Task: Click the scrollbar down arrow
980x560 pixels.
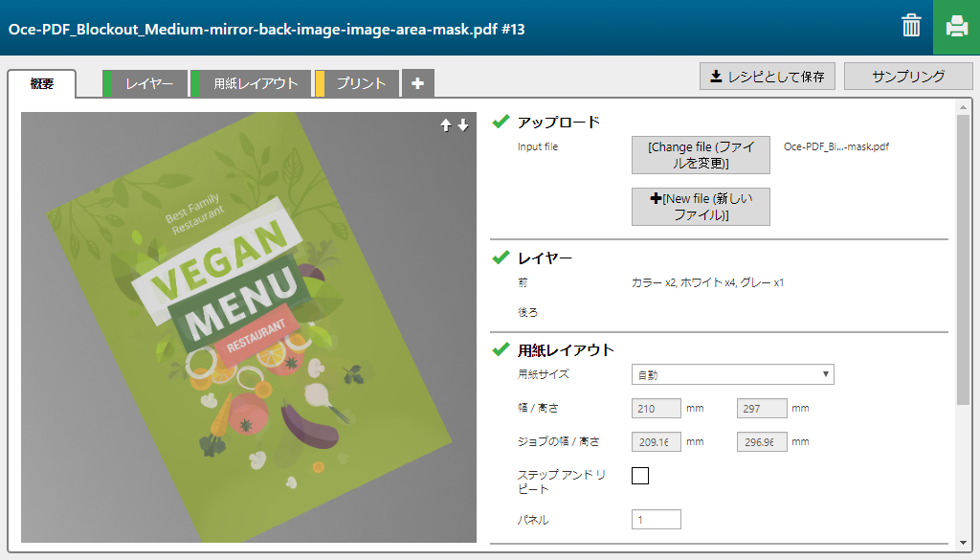Action: click(x=963, y=543)
